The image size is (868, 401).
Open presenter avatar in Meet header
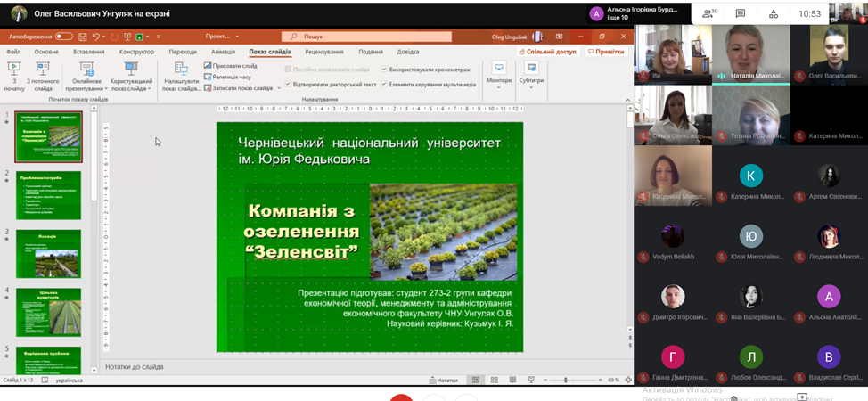[x=18, y=14]
